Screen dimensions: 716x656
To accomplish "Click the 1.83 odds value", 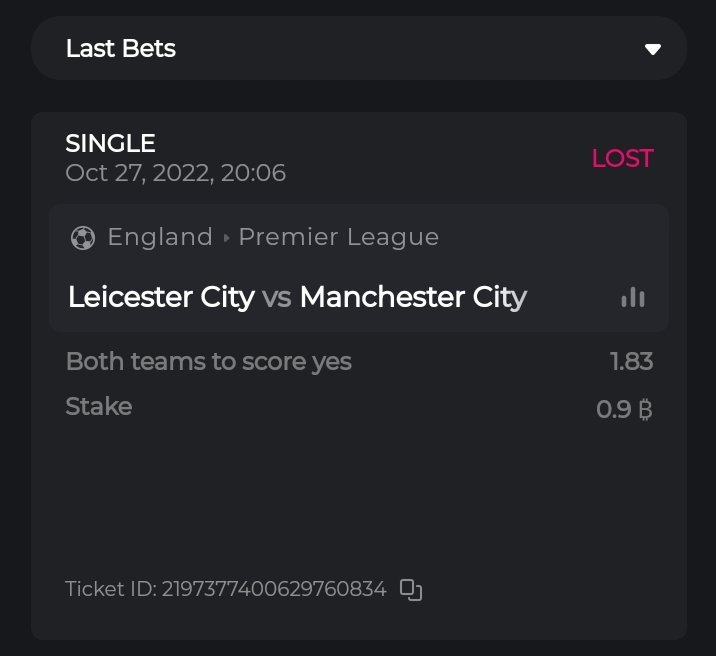I will (631, 361).
